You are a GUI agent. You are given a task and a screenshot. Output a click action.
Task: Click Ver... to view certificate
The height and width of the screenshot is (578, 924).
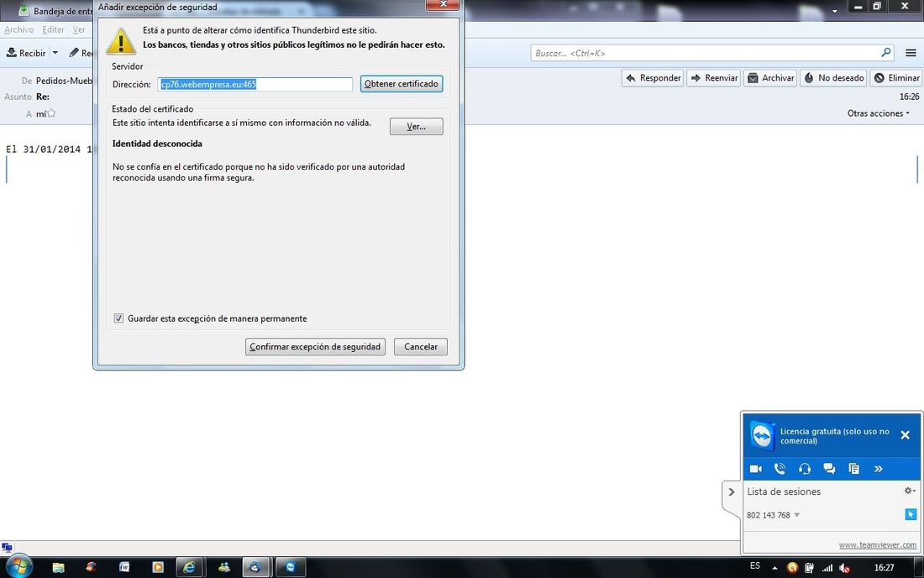coord(416,126)
